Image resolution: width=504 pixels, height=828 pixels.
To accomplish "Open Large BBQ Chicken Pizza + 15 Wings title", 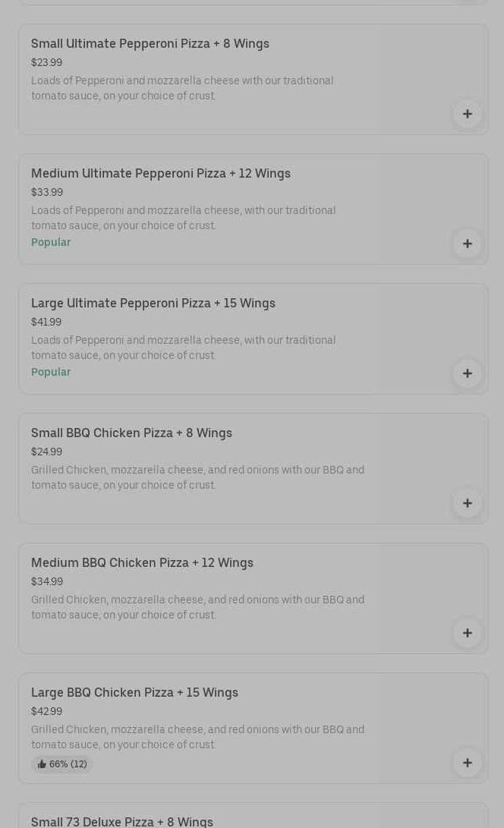I will point(134,692).
